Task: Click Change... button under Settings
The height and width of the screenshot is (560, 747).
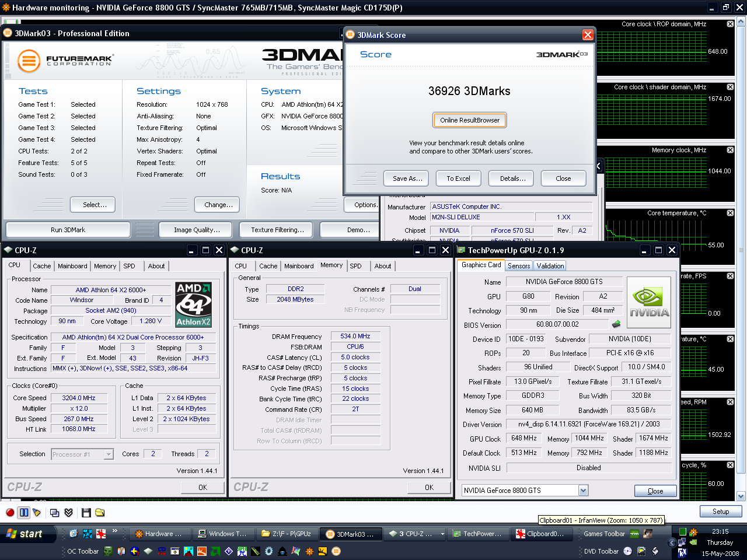Action: 218,205
